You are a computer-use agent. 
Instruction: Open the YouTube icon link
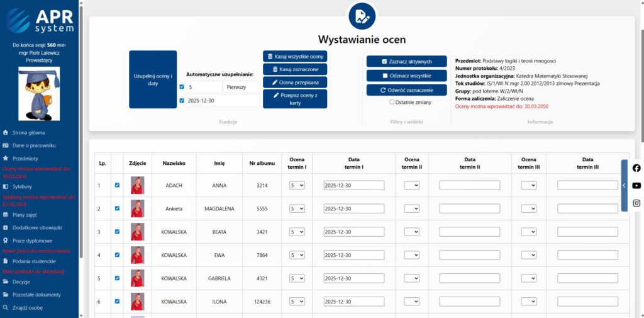point(636,186)
